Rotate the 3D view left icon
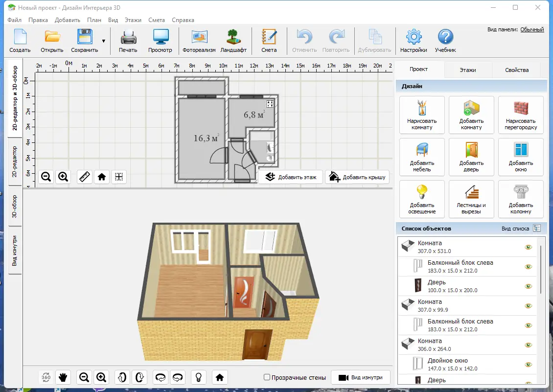Image resolution: width=553 pixels, height=392 pixels. tap(160, 377)
